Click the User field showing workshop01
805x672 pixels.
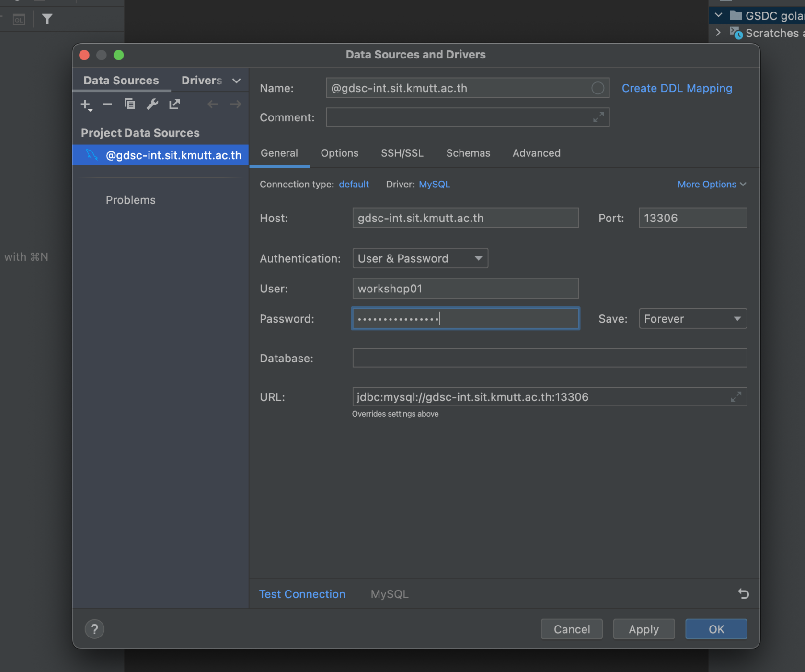[x=465, y=289]
